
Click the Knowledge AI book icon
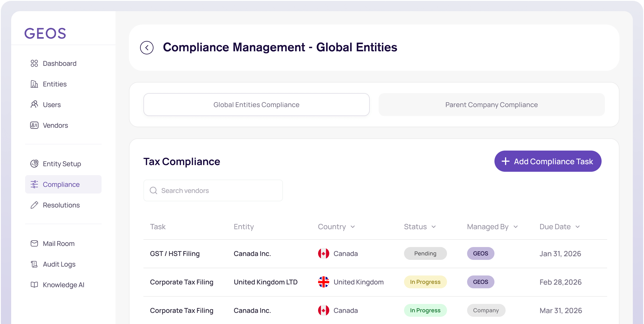(x=34, y=285)
